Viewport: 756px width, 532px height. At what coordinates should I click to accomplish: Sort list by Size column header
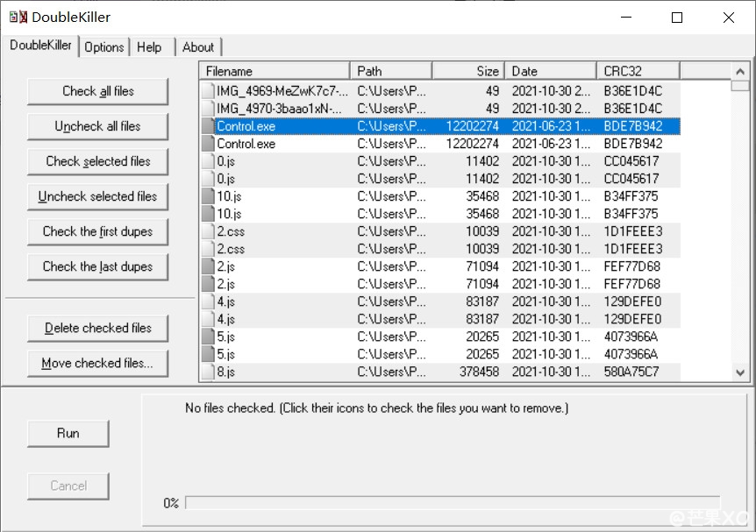tap(468, 71)
